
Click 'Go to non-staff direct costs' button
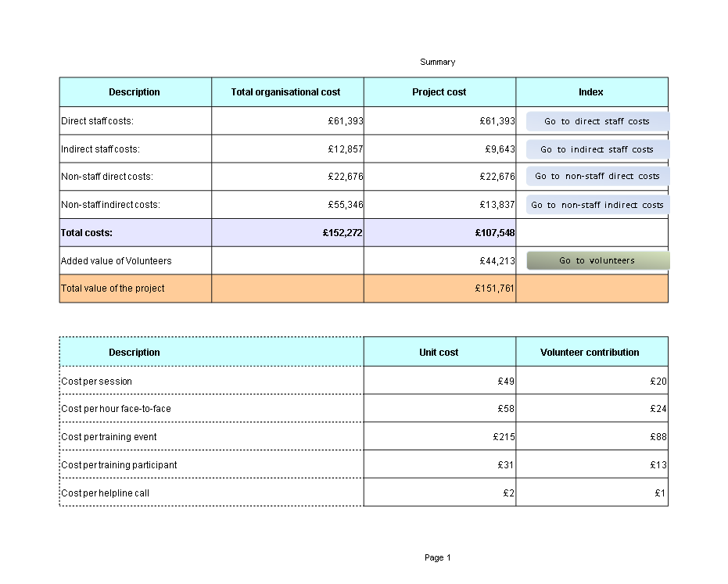(x=597, y=177)
